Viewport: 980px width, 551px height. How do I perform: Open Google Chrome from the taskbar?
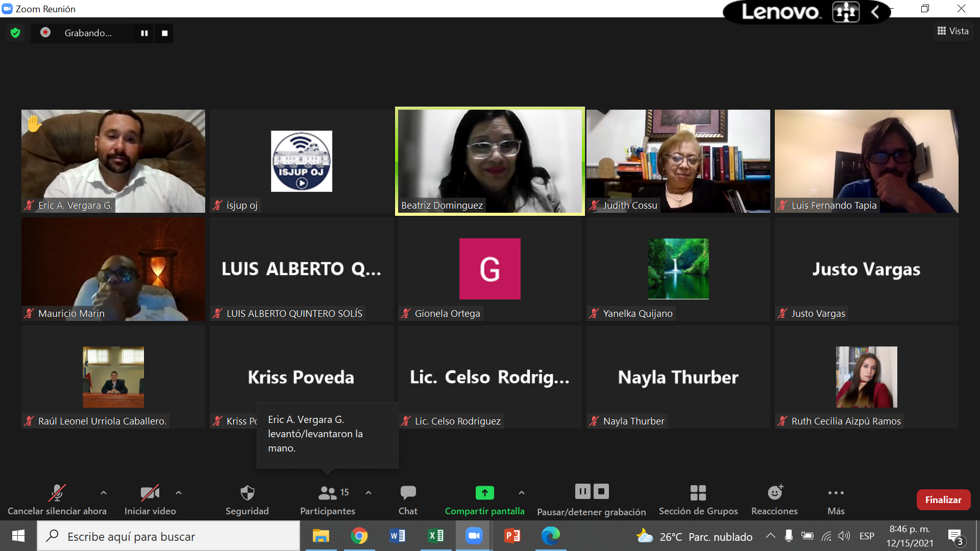click(x=359, y=536)
